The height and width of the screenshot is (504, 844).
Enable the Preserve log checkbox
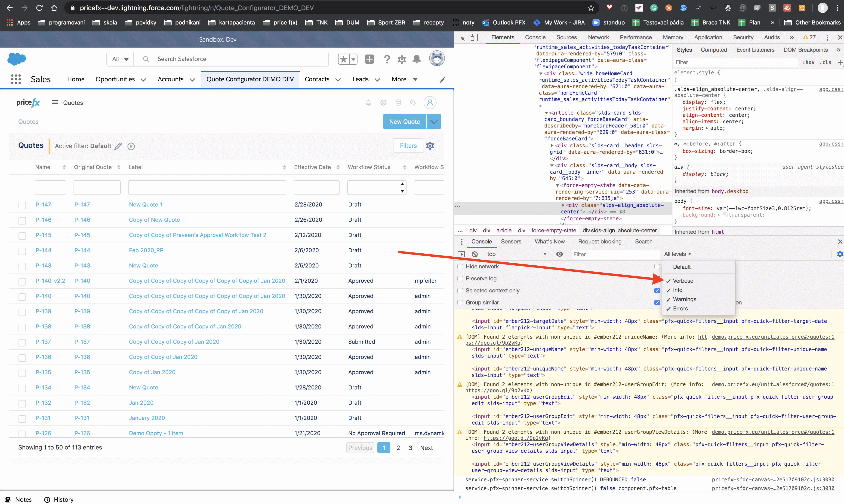click(x=460, y=279)
